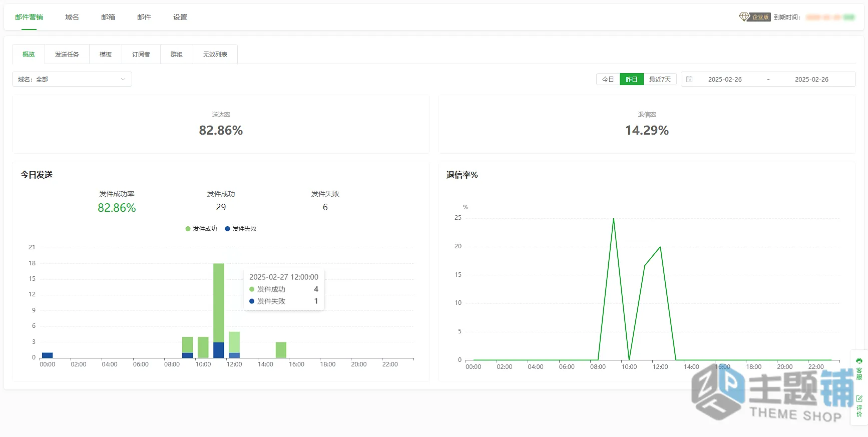Click the review edit icon in side widget
Viewport: 868px width, 437px height.
(859, 398)
